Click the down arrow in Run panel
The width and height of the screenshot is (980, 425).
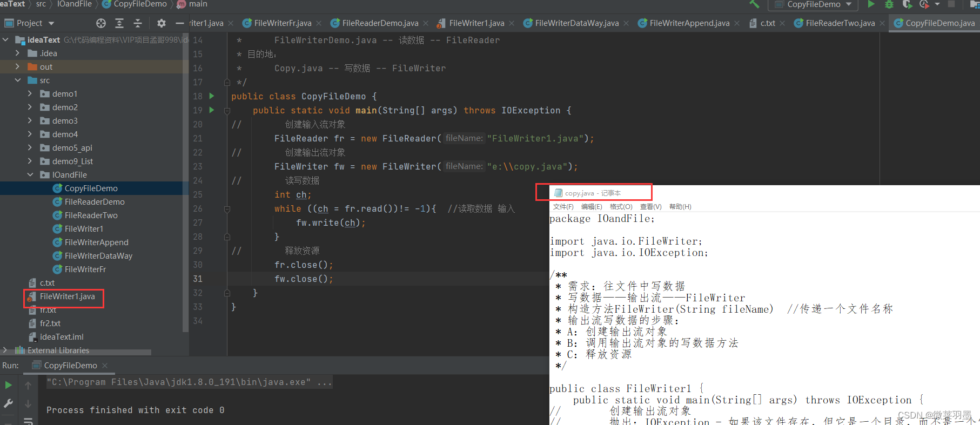pos(28,403)
